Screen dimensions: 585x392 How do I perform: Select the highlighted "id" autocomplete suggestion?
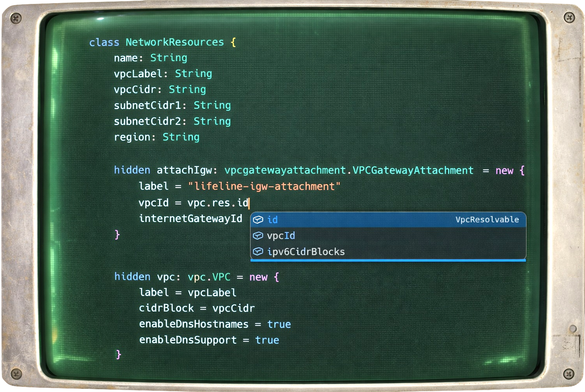(x=273, y=220)
